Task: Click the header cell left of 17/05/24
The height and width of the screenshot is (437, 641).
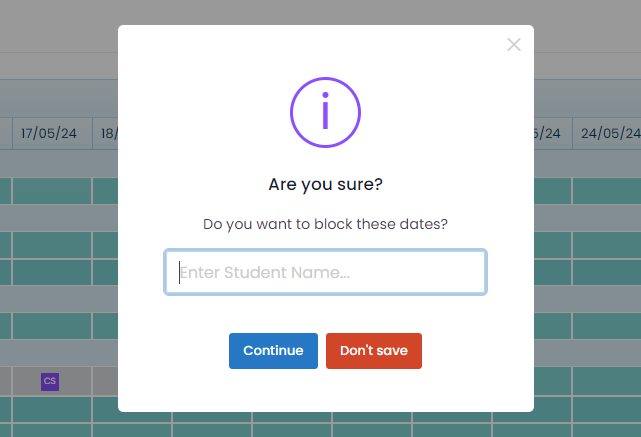Action: click(x=5, y=133)
